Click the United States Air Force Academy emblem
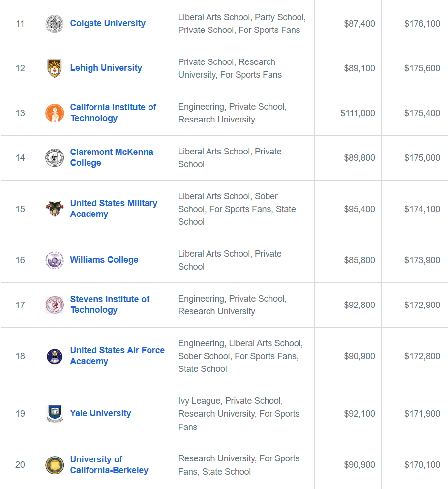The height and width of the screenshot is (489, 448). [55, 356]
